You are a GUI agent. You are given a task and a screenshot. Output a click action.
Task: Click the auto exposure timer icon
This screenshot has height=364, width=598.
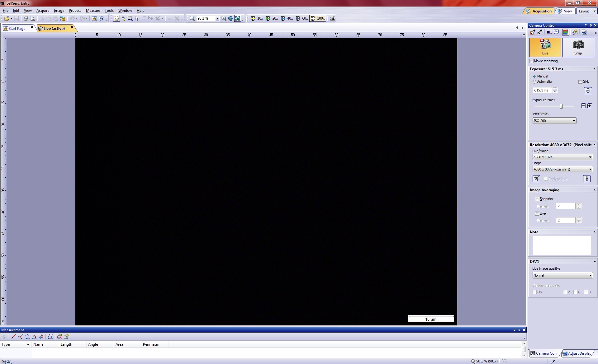[588, 91]
